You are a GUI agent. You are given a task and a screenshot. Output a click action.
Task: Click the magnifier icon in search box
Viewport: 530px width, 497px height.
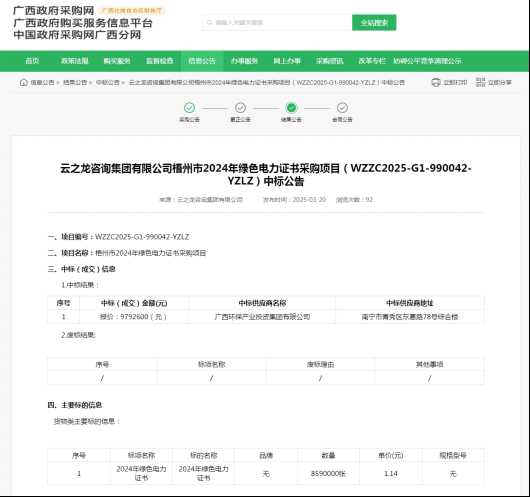(x=209, y=23)
